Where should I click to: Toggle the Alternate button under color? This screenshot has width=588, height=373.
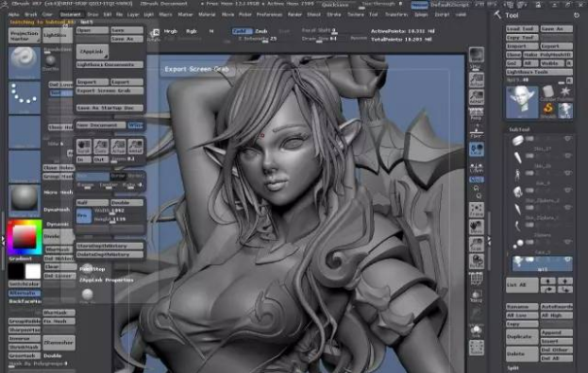25,293
